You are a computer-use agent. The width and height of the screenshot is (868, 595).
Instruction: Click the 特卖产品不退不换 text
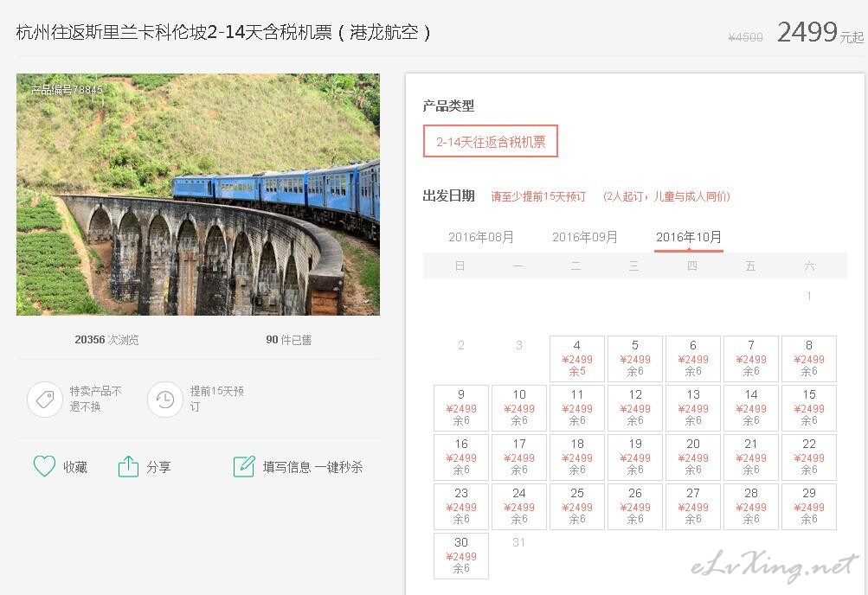coord(95,399)
